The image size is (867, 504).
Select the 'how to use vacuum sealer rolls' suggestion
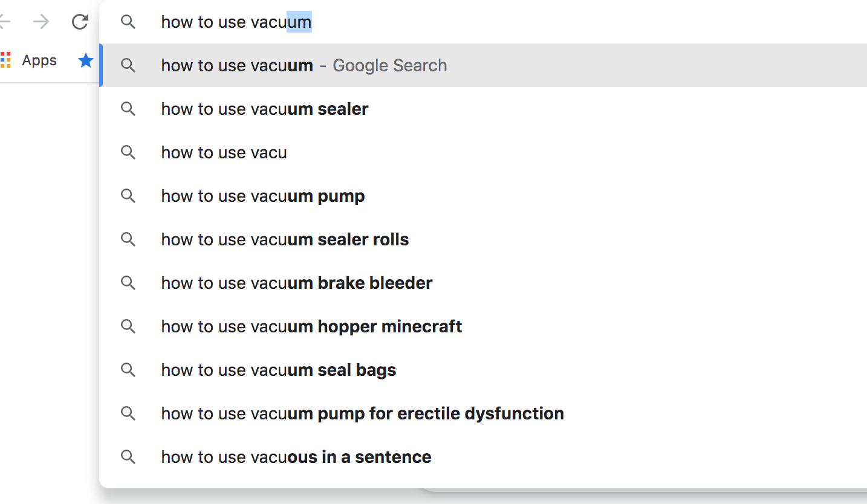point(285,239)
